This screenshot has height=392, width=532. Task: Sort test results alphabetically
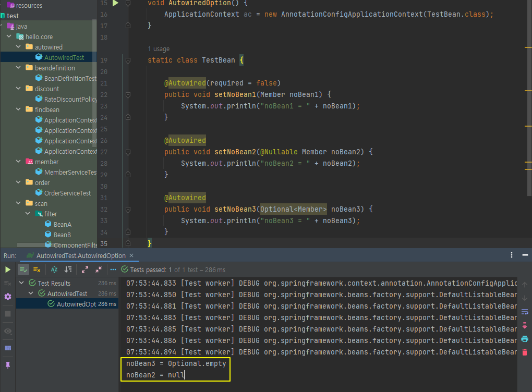click(x=54, y=270)
